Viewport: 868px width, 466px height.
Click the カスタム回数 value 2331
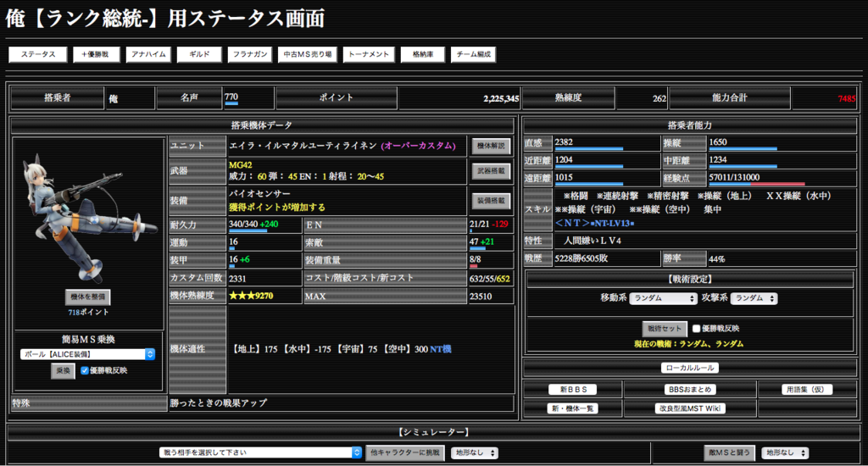[237, 279]
